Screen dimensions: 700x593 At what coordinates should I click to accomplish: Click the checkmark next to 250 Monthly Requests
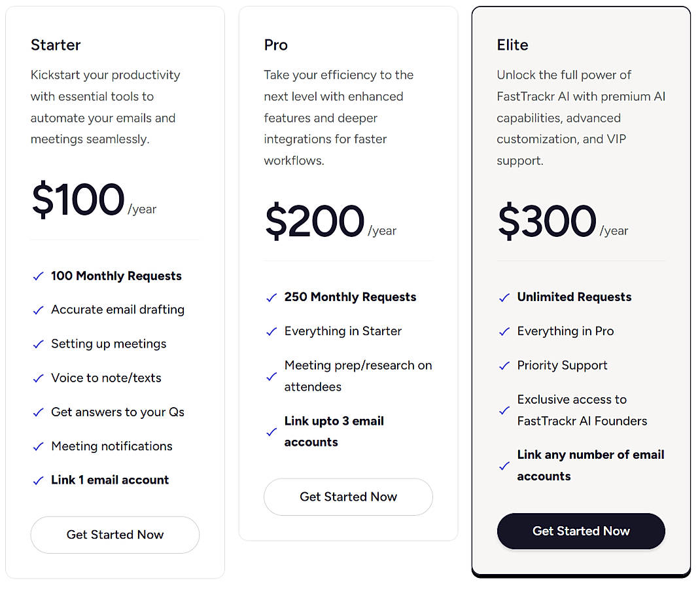pos(271,297)
